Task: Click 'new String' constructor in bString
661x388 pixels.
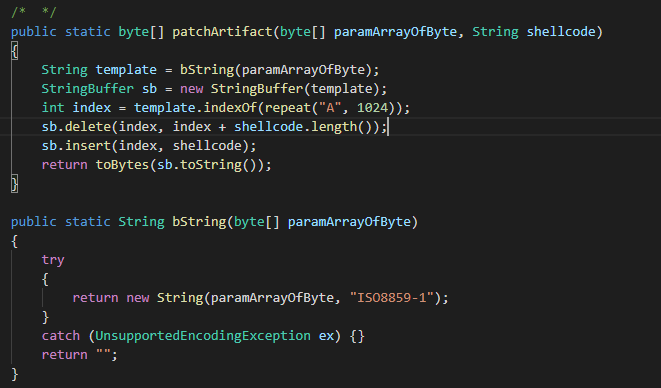Action: point(165,298)
